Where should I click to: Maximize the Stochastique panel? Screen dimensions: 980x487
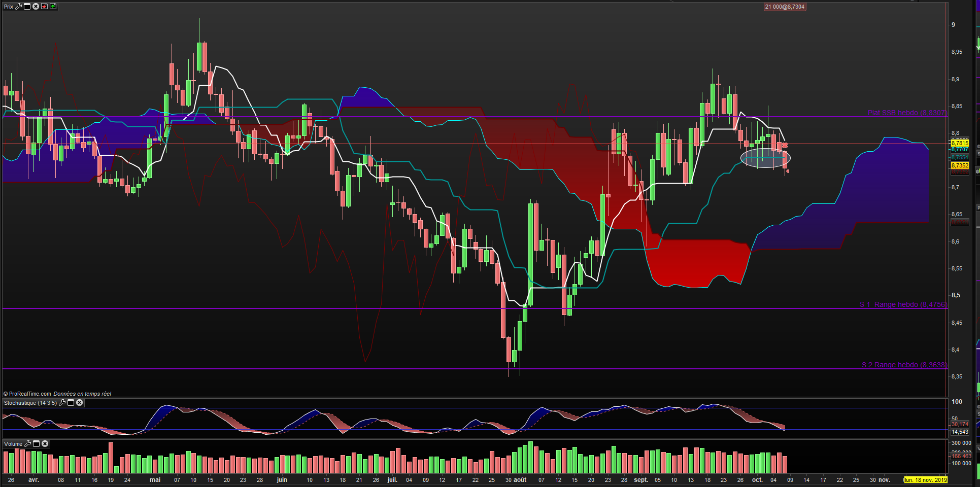pos(71,403)
